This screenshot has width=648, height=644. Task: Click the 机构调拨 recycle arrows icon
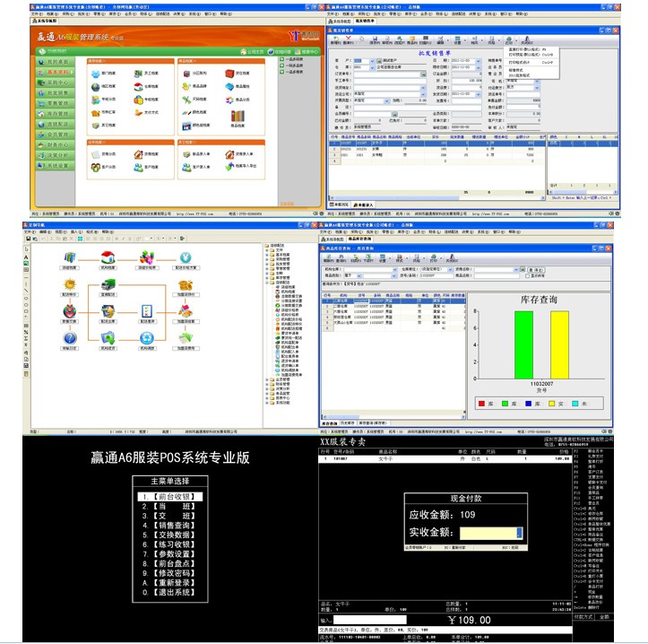(145, 339)
